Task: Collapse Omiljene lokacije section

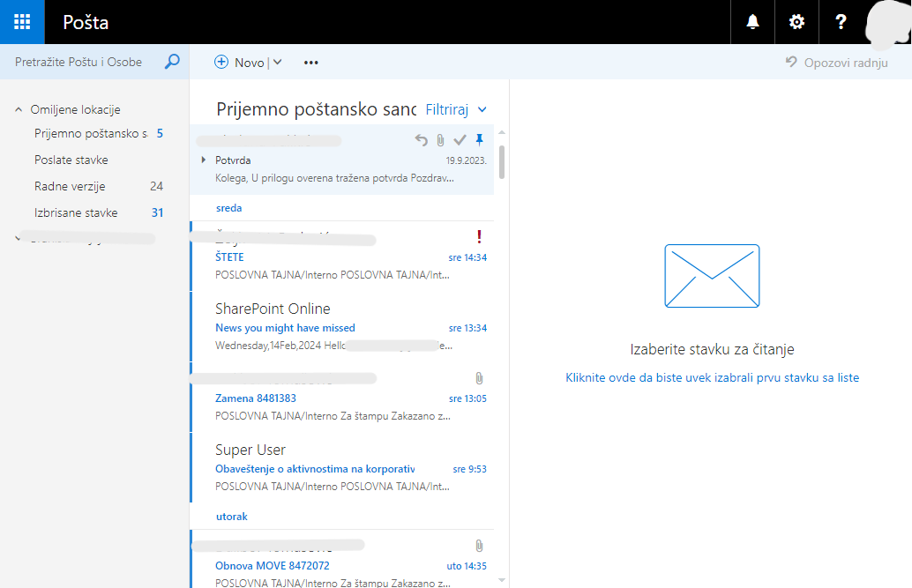Action: (19, 109)
